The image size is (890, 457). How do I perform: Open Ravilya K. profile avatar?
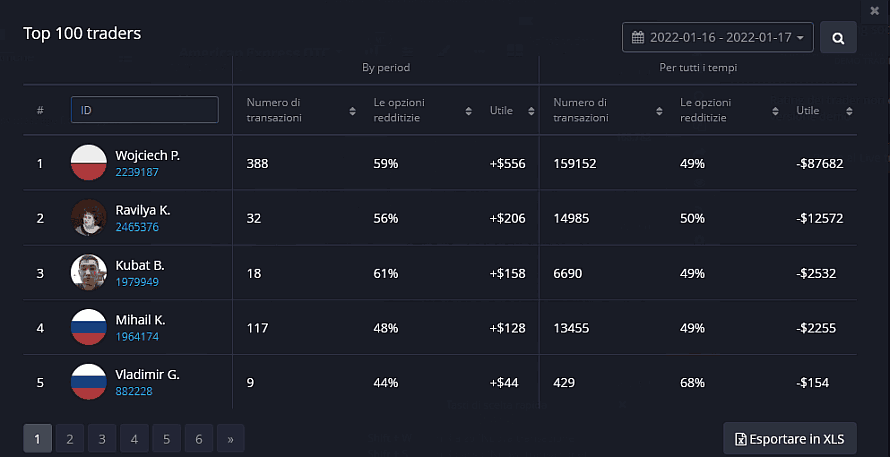[89, 218]
